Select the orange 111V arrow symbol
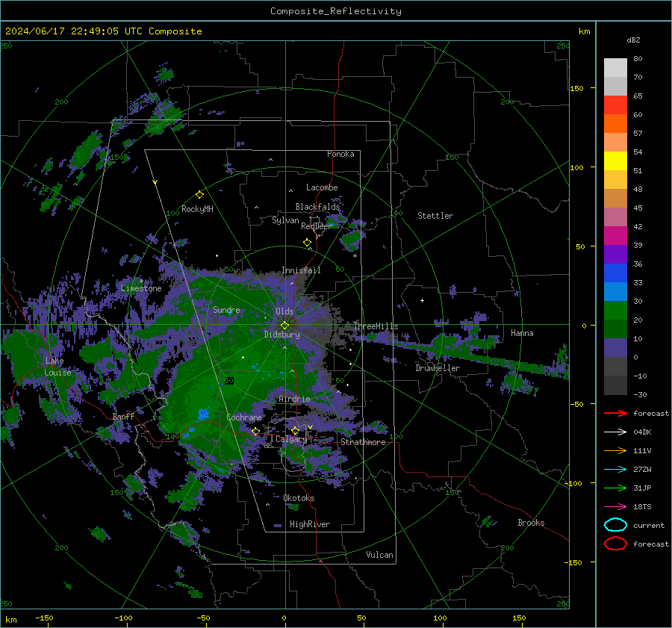Image resolution: width=672 pixels, height=628 pixels. click(x=615, y=450)
